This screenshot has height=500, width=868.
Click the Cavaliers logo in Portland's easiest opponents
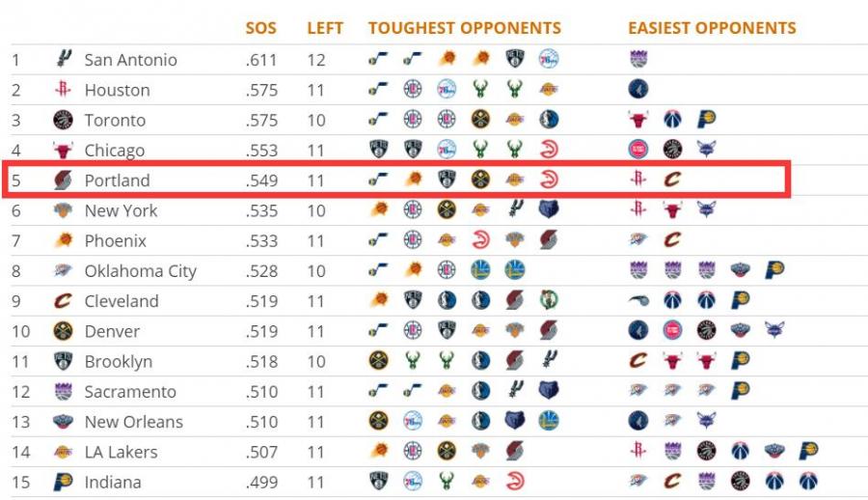tap(672, 179)
